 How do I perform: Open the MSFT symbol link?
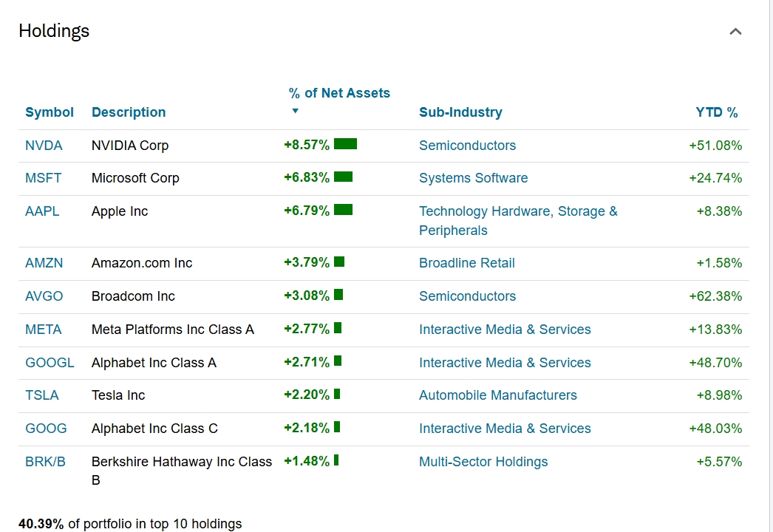pos(44,178)
